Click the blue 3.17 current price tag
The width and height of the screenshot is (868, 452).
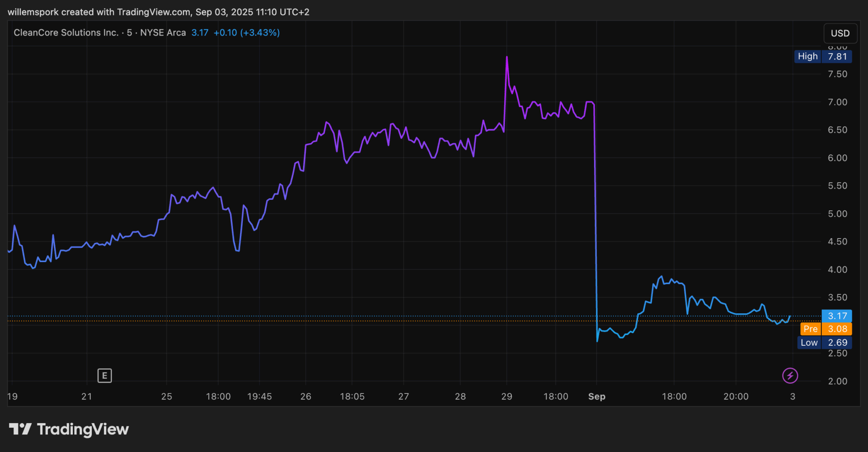(x=837, y=316)
